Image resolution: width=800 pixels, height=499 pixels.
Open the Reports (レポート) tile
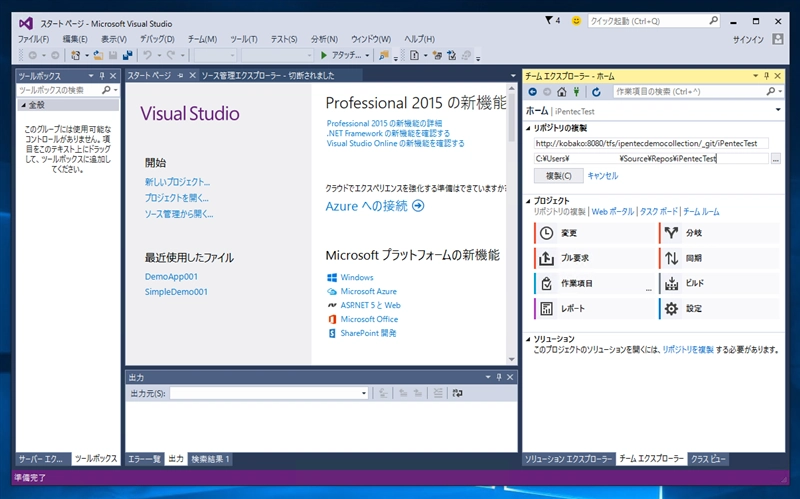[x=594, y=309]
